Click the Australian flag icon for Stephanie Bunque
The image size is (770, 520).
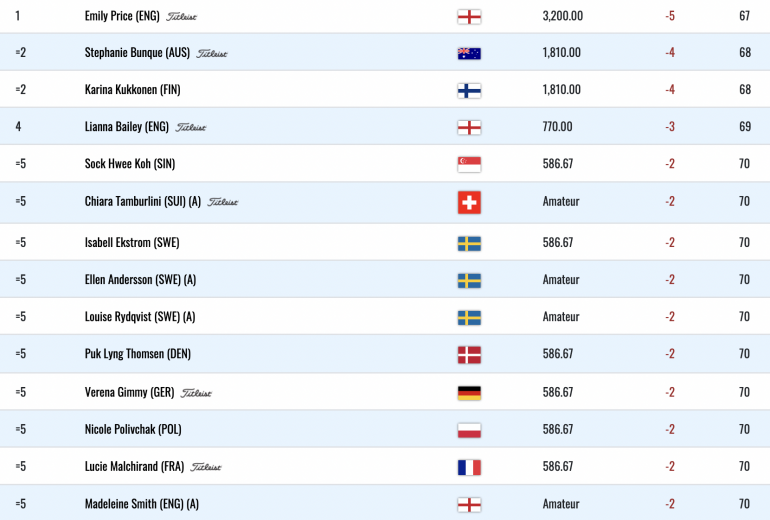pos(469,53)
